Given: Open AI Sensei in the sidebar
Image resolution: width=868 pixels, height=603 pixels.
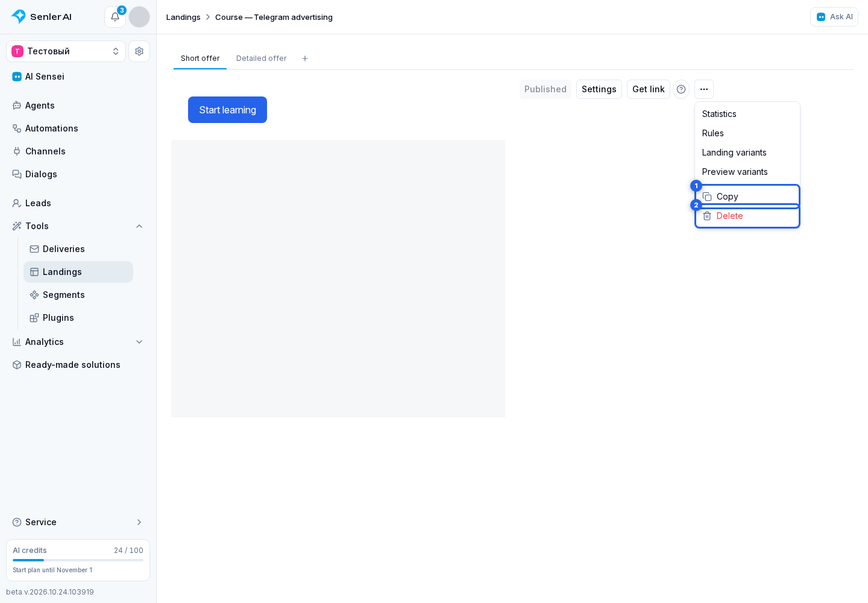Looking at the screenshot, I should (78, 77).
